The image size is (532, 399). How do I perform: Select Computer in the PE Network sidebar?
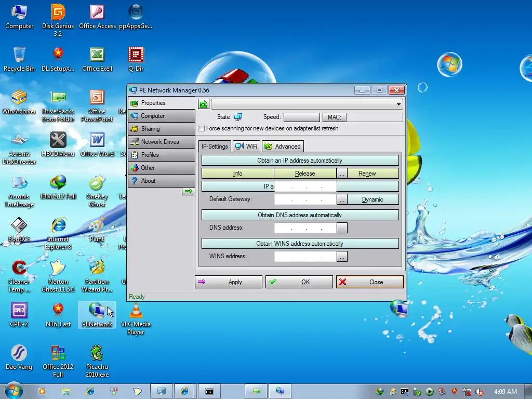(162, 116)
